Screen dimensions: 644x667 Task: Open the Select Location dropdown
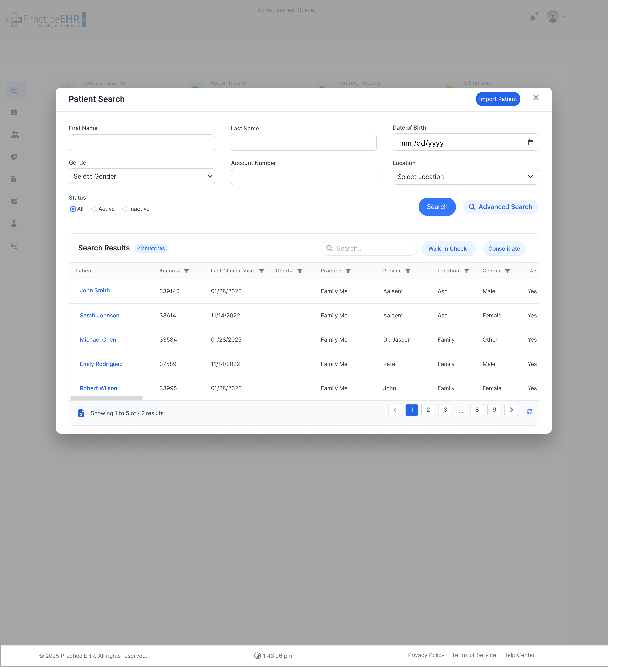pyautogui.click(x=465, y=177)
